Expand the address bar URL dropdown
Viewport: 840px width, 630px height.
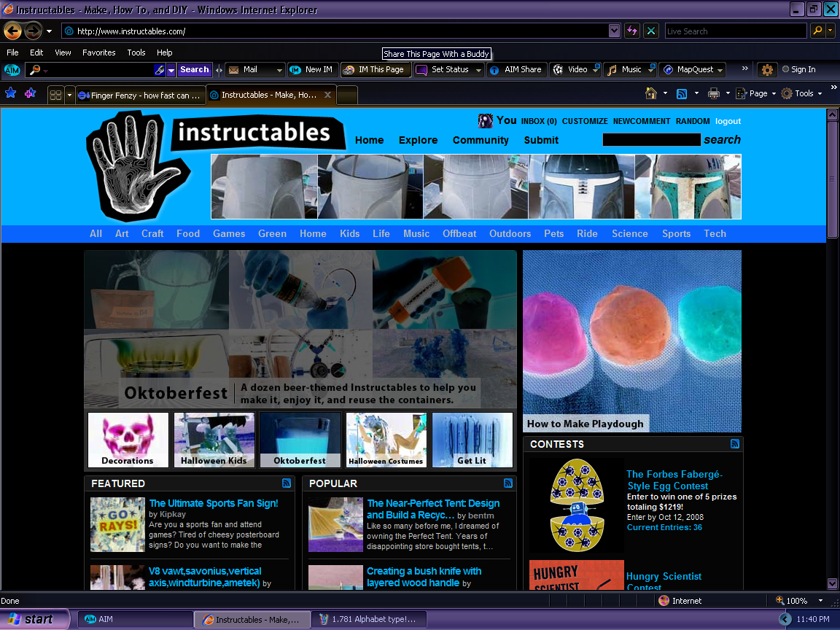(x=615, y=31)
